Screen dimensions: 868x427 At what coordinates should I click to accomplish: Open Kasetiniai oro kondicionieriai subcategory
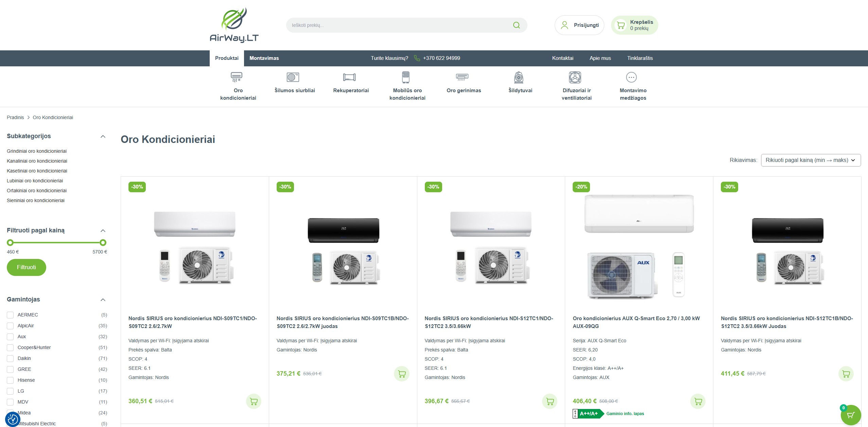37,171
